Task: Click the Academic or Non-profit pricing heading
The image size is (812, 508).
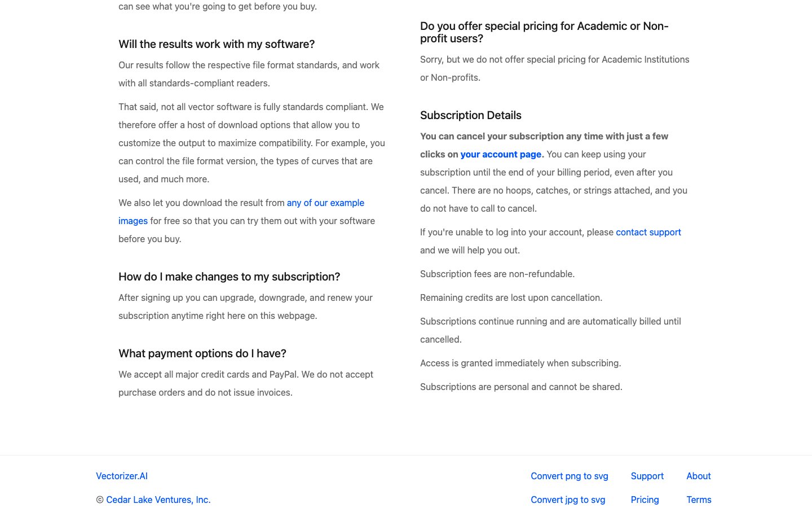Action: coord(544,32)
